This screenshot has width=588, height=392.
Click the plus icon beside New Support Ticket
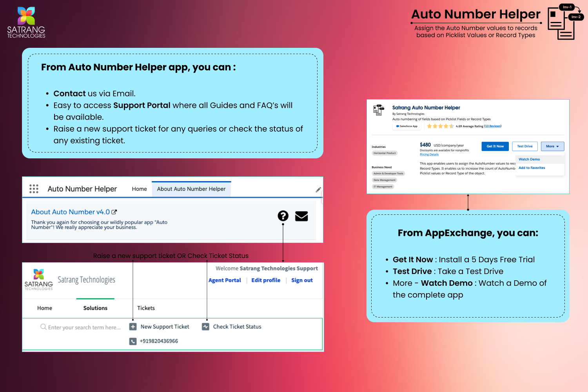point(133,327)
